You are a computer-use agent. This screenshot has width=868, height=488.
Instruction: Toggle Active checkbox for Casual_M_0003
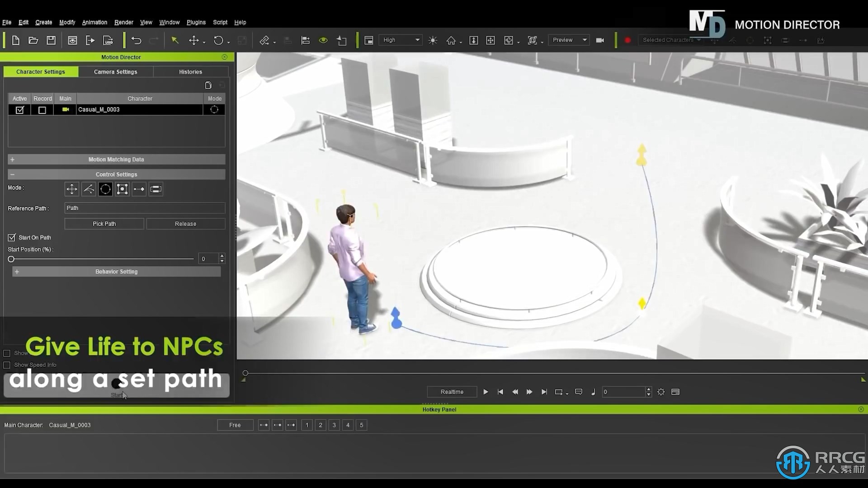click(19, 110)
